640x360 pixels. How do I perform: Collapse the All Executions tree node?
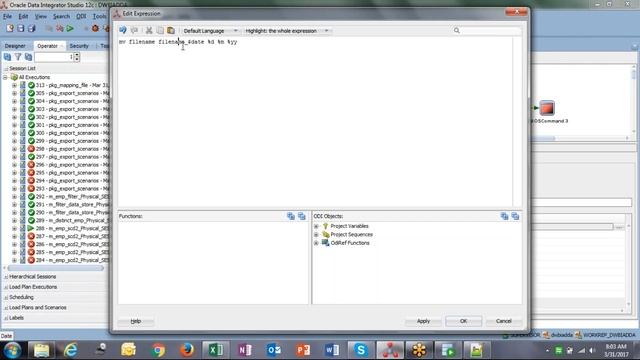5,77
